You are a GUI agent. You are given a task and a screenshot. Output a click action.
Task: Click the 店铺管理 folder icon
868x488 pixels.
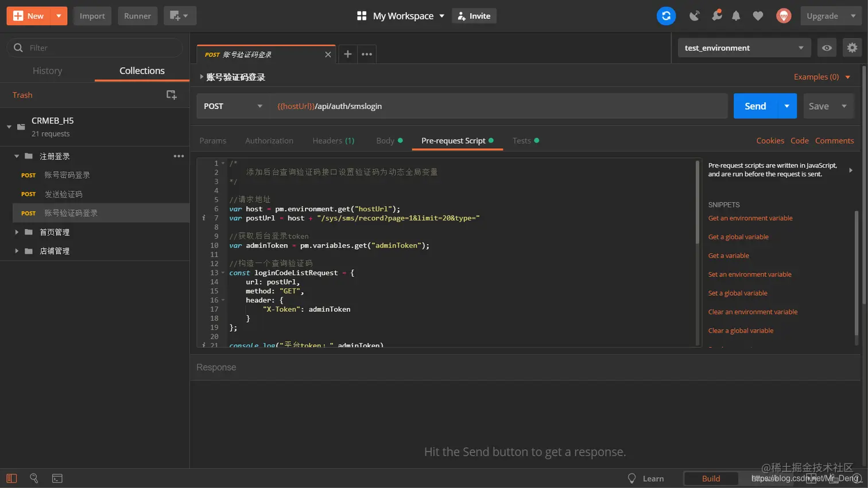[29, 251]
